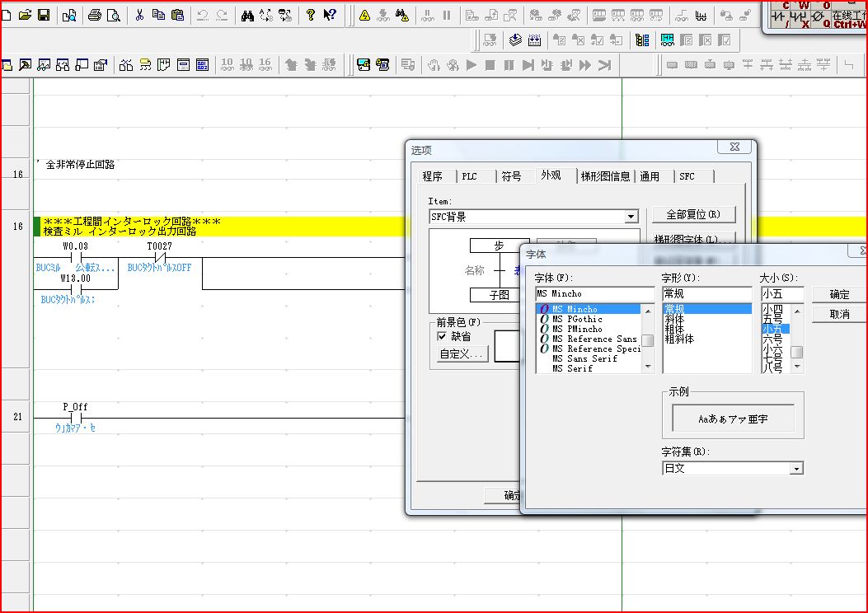Switch to the PLC tab
The image size is (868, 613).
coord(469,176)
